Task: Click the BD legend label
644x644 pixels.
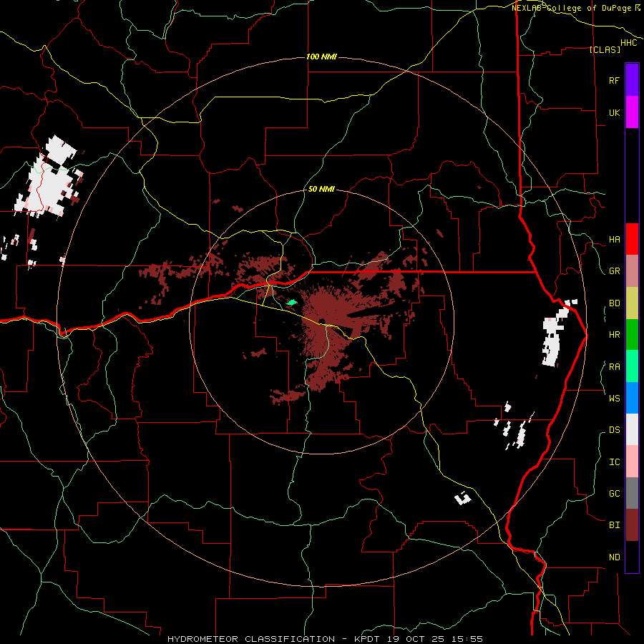Action: (614, 303)
